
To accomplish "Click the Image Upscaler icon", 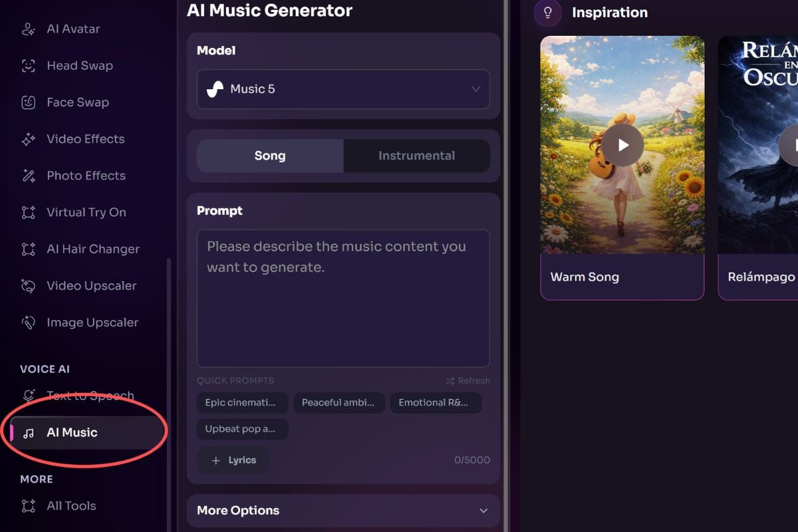I will click(28, 323).
